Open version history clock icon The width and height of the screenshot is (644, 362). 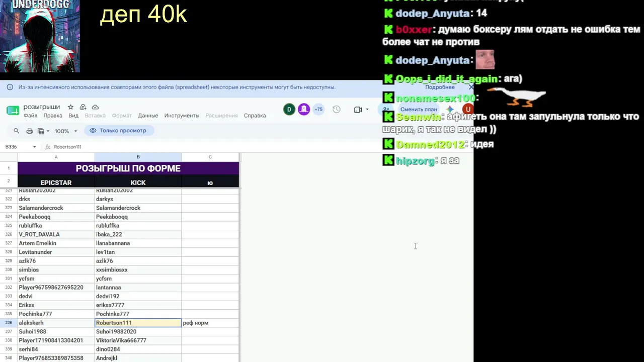(337, 110)
